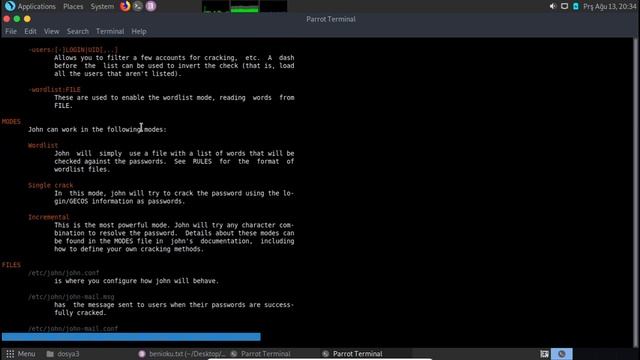Click the '-users:[-]LOGIN|UID[,..]' option text
Image resolution: width=640 pixels, height=360 pixels.
tap(73, 50)
